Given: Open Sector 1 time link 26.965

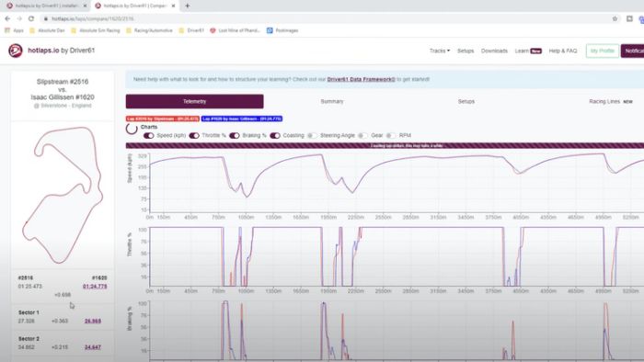Looking at the screenshot, I should pos(93,321).
